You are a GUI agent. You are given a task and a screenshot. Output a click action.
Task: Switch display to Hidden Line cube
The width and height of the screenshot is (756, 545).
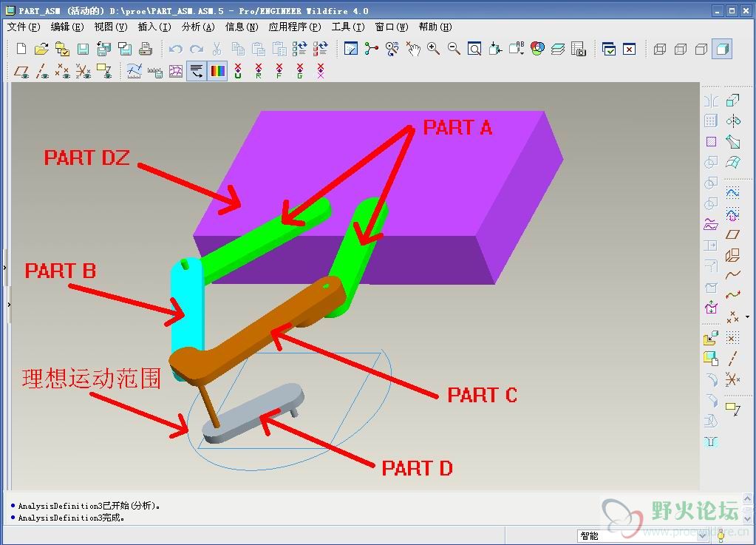coord(681,49)
